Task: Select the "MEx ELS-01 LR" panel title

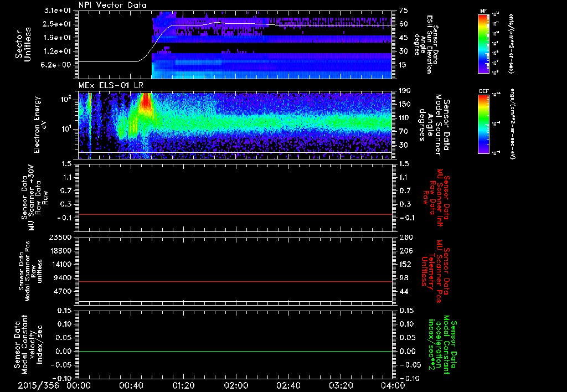Action: [111, 86]
